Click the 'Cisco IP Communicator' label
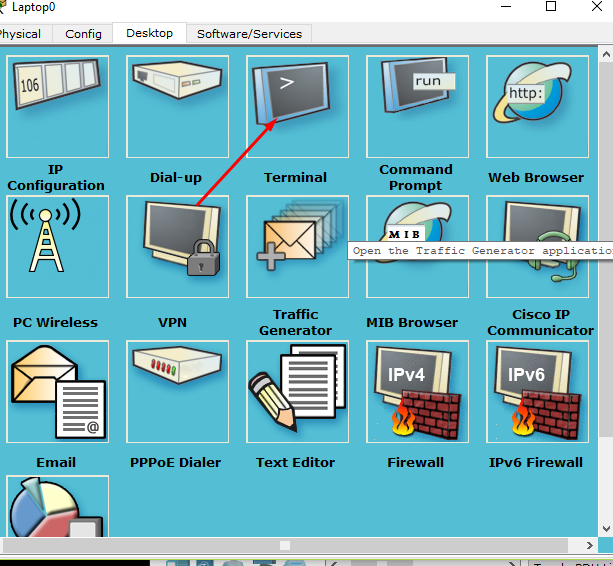613x566 pixels. 540,322
